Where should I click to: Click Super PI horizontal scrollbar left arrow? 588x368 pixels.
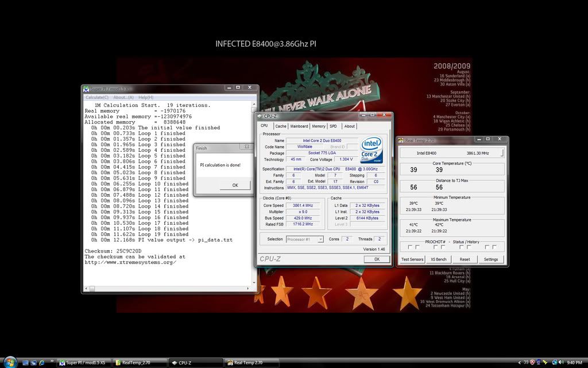click(86, 289)
